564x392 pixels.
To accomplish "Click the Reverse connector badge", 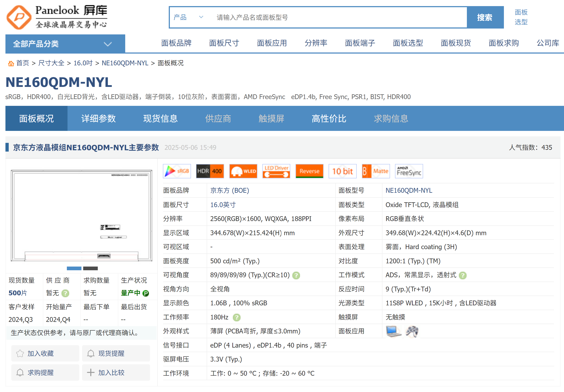I will tap(309, 171).
